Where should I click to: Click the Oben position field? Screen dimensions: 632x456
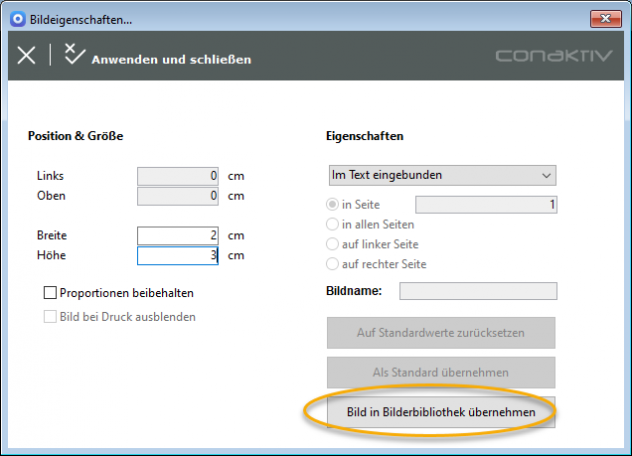coord(179,196)
